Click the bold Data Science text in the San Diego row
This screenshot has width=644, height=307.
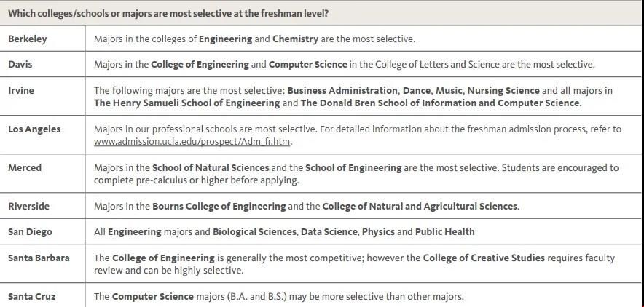[x=329, y=231]
